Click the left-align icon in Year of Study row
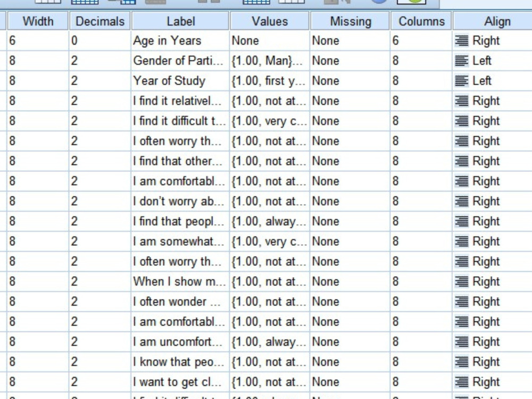The width and height of the screenshot is (532, 399). click(x=461, y=80)
